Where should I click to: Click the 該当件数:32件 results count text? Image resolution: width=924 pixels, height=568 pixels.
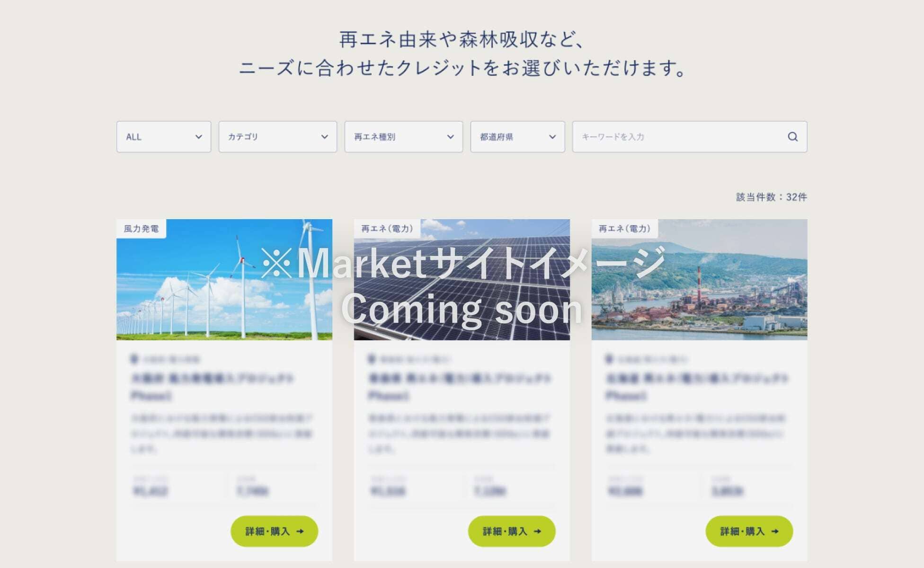[771, 197]
